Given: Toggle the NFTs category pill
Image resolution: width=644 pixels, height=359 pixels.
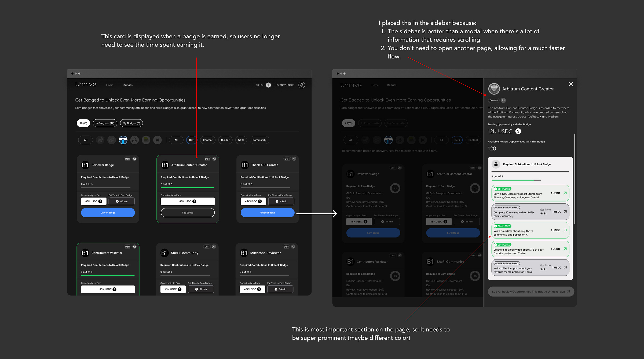Looking at the screenshot, I should 241,140.
